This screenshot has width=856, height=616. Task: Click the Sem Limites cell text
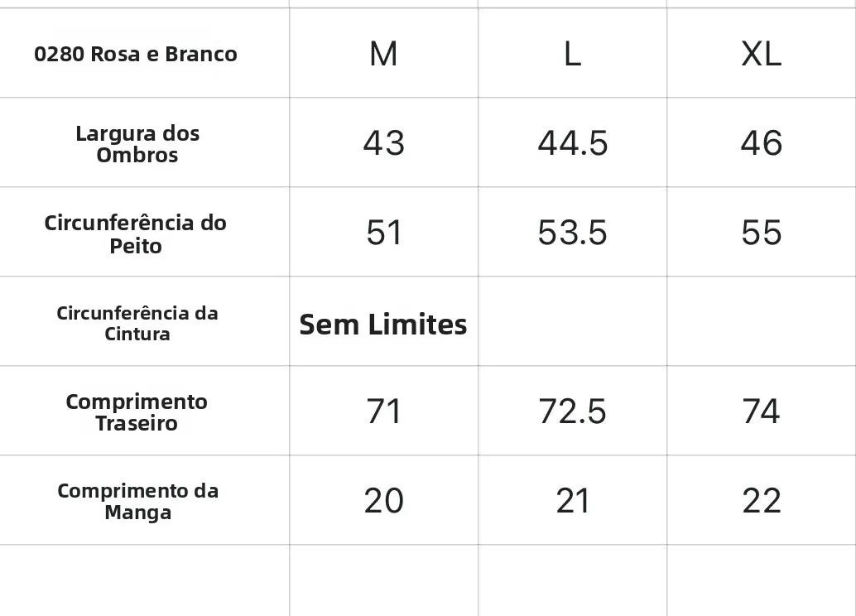(x=383, y=324)
